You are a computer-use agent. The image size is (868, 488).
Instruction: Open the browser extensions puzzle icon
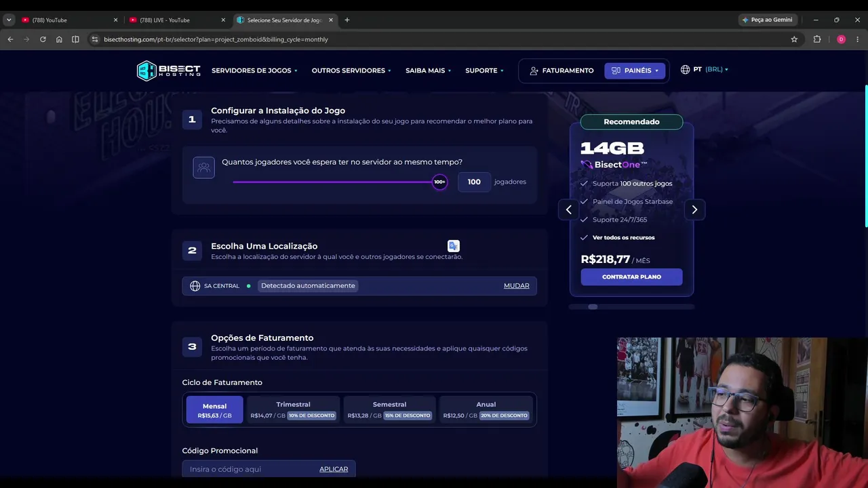pos(817,39)
